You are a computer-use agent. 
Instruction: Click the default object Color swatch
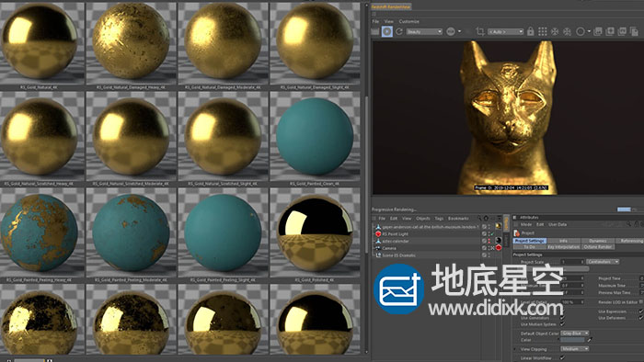click(x=572, y=340)
